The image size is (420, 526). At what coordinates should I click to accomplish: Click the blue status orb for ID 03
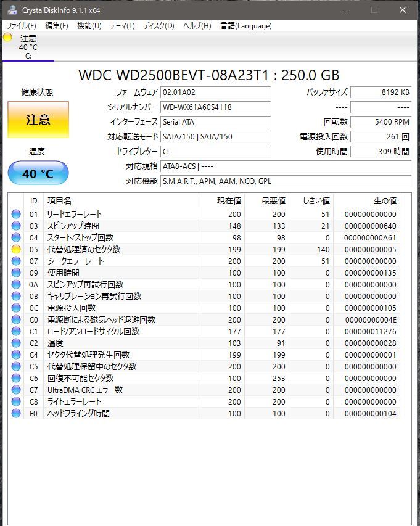(x=16, y=226)
